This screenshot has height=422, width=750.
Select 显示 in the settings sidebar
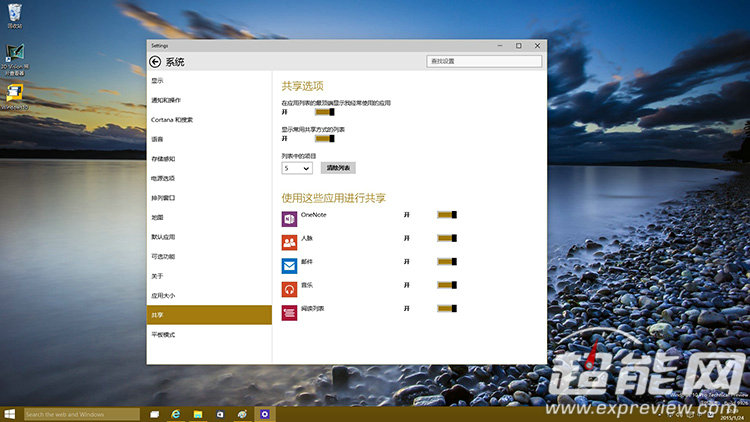click(x=158, y=80)
